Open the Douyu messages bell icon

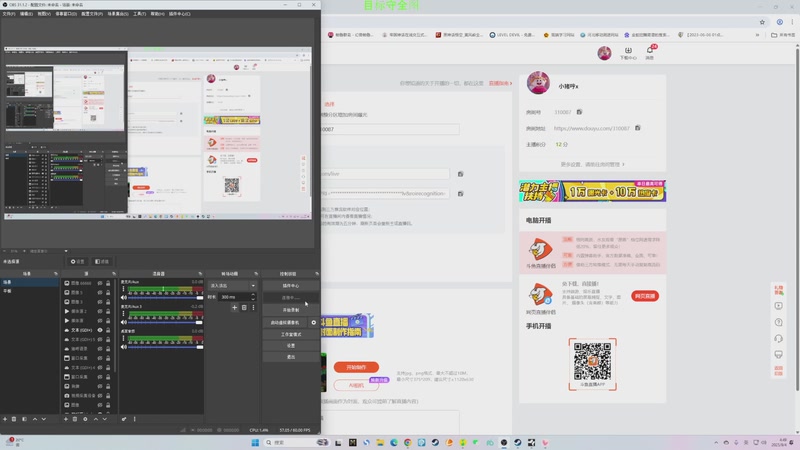[650, 53]
